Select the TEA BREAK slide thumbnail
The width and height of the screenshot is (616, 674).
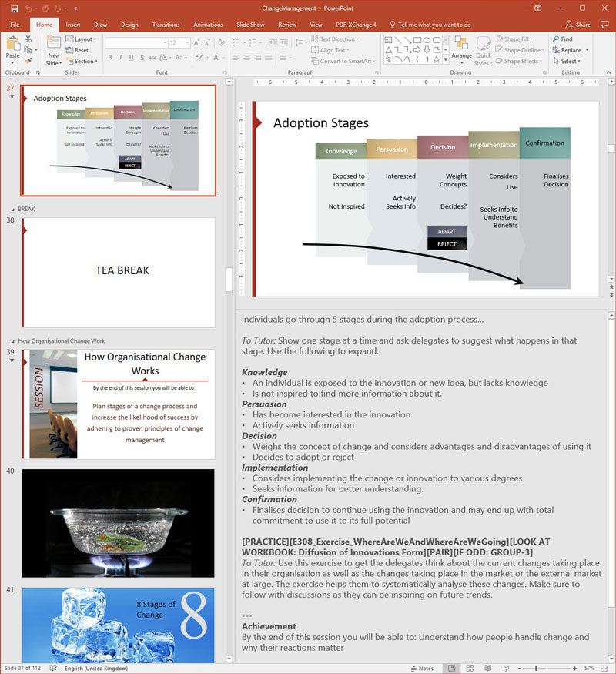coord(119,273)
